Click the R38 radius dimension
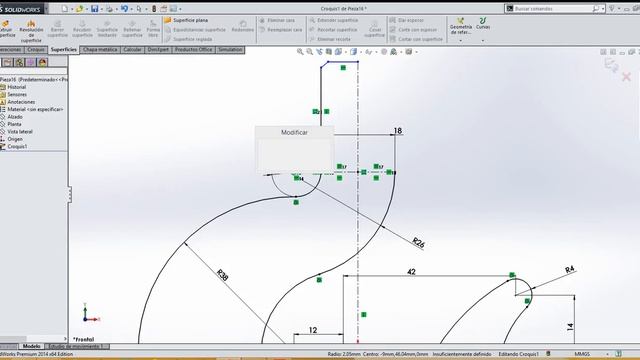 (x=222, y=275)
